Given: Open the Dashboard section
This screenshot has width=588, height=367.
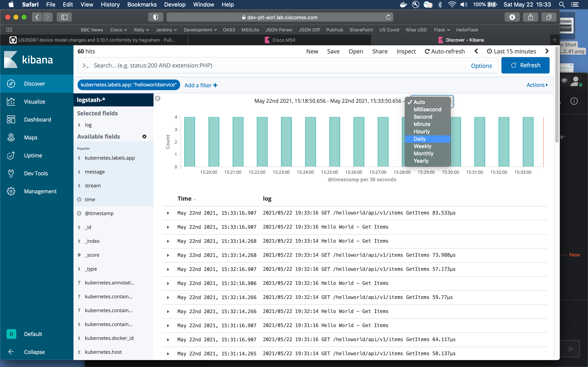Looking at the screenshot, I should pyautogui.click(x=37, y=119).
